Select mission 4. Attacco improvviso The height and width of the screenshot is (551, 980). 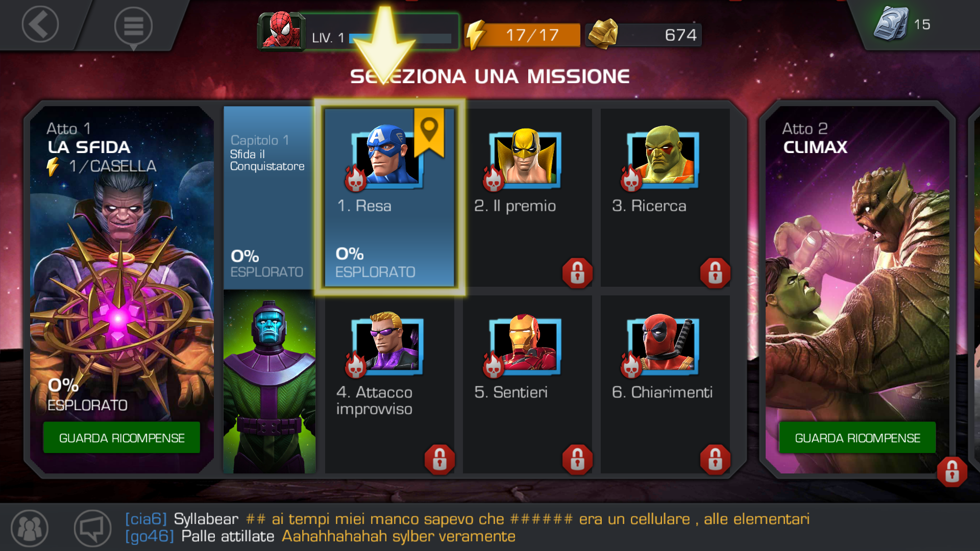tap(389, 384)
